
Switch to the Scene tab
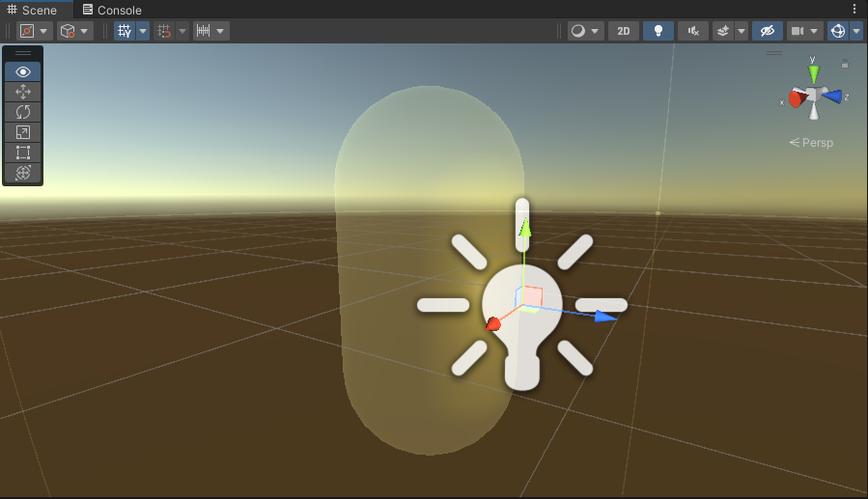[x=32, y=10]
